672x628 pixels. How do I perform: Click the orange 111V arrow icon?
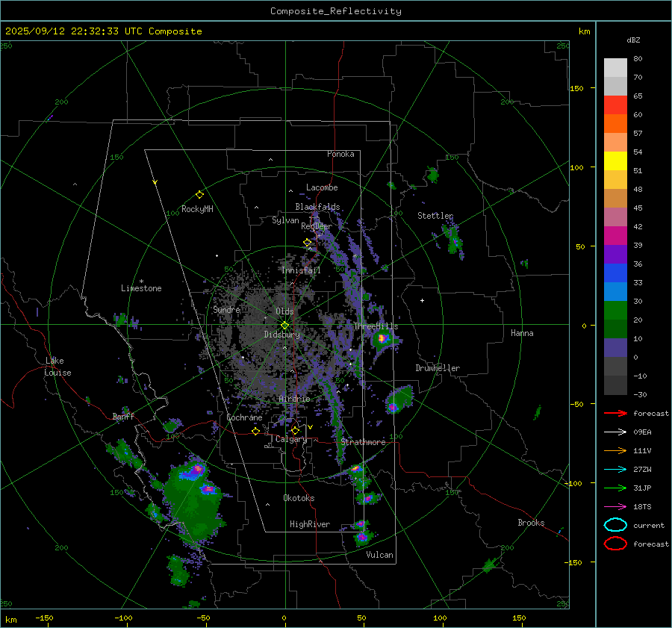[615, 450]
